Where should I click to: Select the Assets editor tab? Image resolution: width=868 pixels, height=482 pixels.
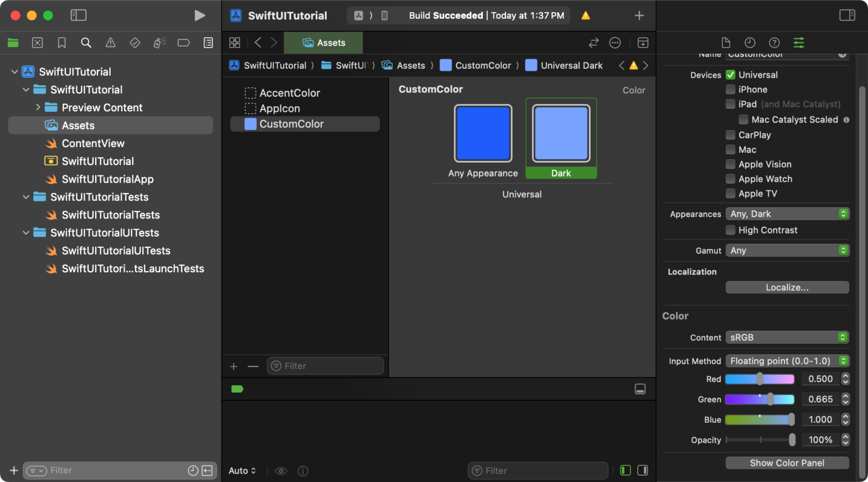pyautogui.click(x=323, y=43)
